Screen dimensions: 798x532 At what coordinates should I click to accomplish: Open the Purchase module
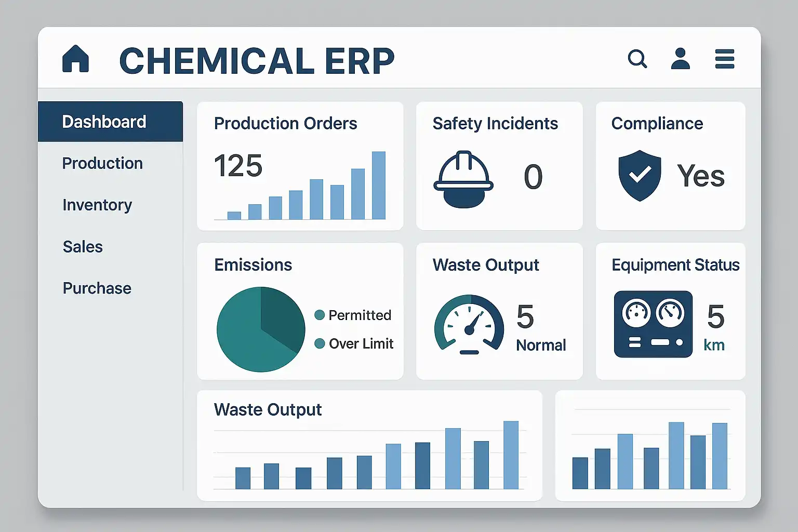97,288
